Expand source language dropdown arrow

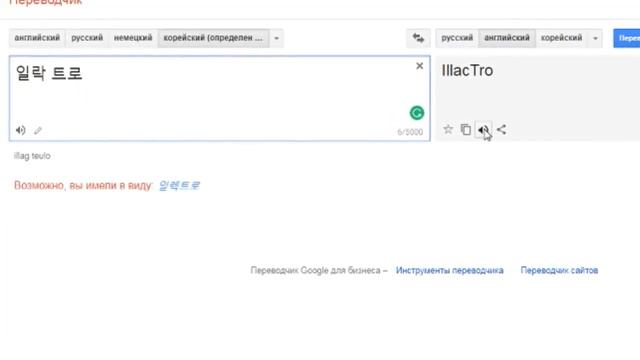276,38
